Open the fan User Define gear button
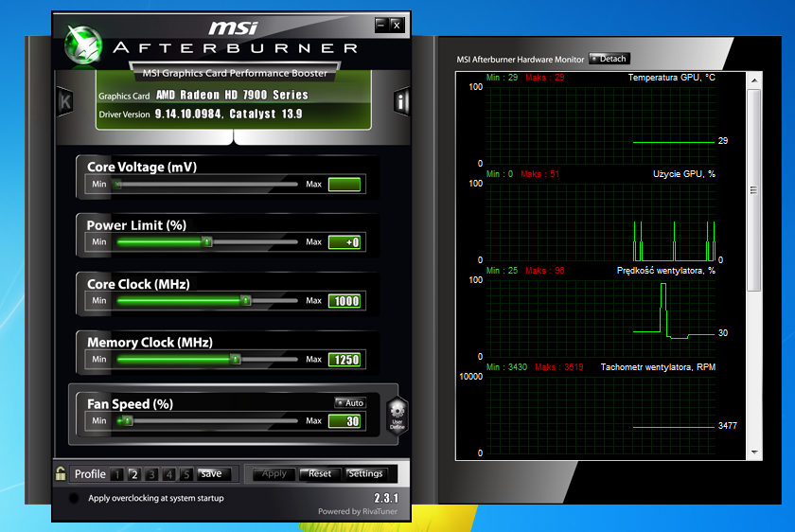Viewport: 795px width, 532px height. pos(397,416)
